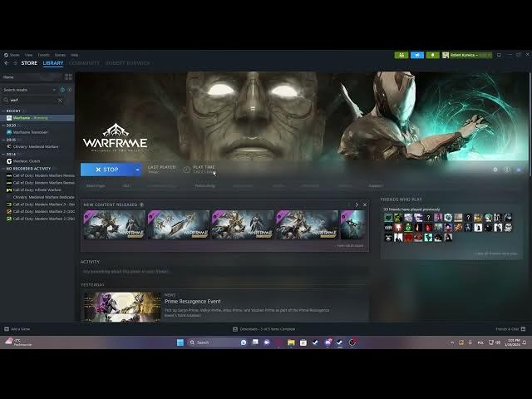Screen dimensions: 532x399
Task: Open the Robert Kuwica account dropdown
Action: 467,55
